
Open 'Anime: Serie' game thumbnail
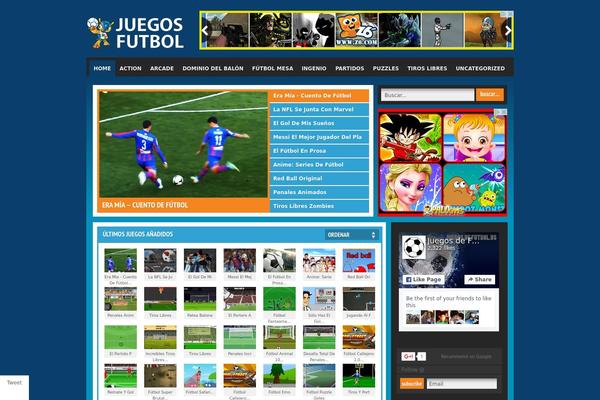(319, 260)
